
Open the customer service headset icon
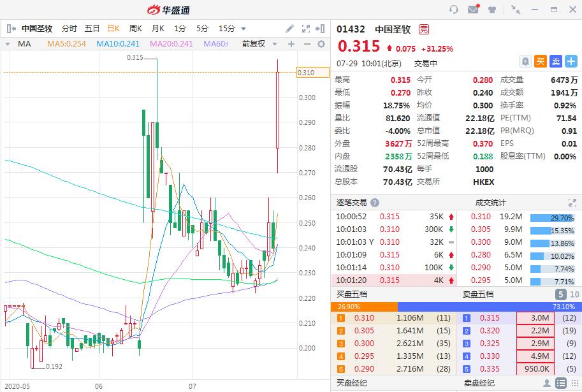click(454, 10)
